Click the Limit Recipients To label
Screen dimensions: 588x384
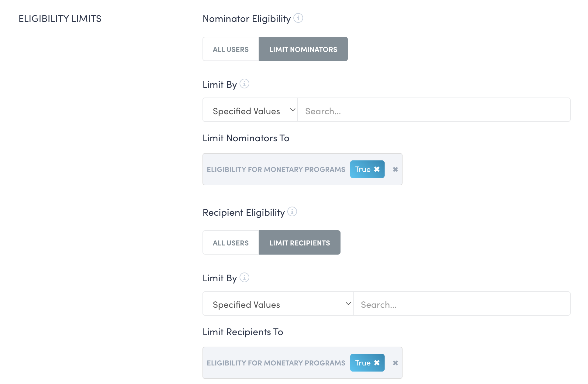click(243, 332)
